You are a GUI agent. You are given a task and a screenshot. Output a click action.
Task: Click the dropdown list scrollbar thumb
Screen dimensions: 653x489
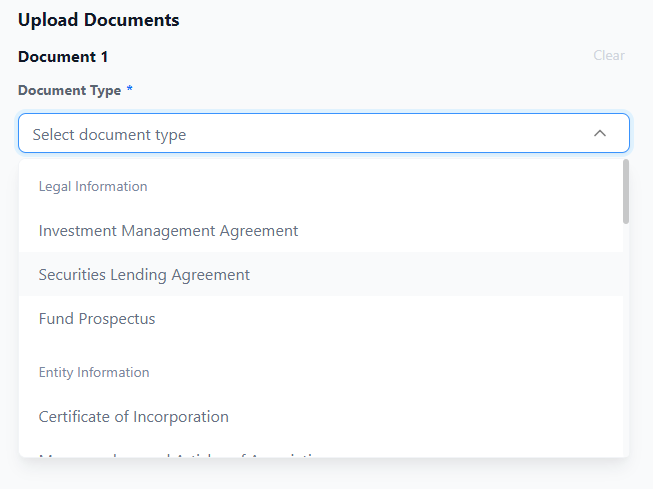click(x=626, y=190)
